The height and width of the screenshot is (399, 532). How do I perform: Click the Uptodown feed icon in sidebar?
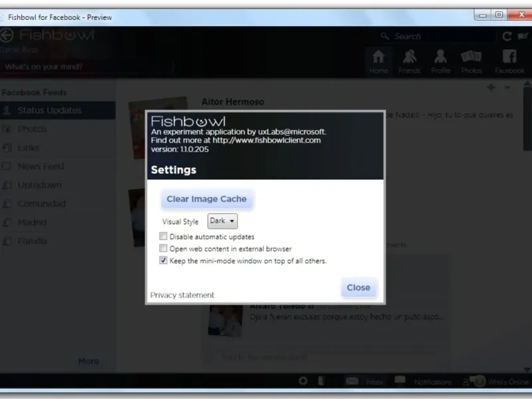7,185
